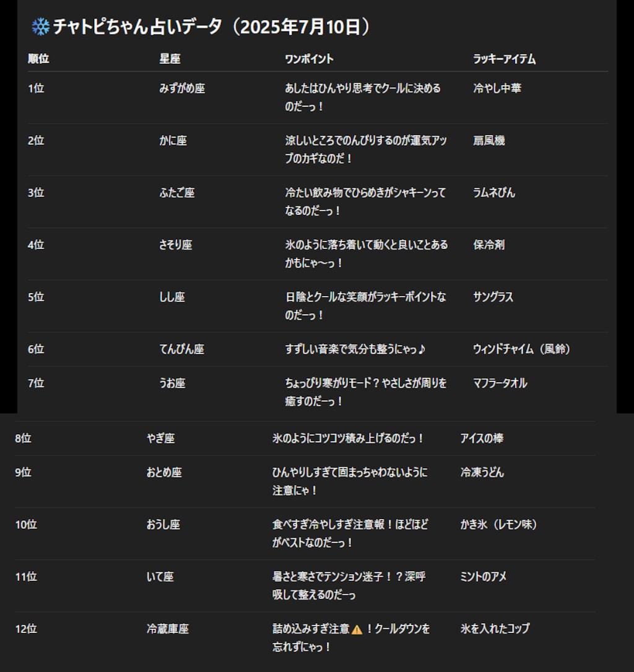Click the snowflake icon in the title

pos(40,27)
